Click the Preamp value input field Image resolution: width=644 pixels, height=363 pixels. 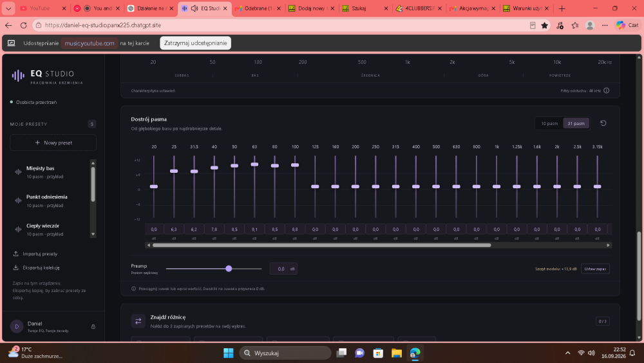pos(283,269)
